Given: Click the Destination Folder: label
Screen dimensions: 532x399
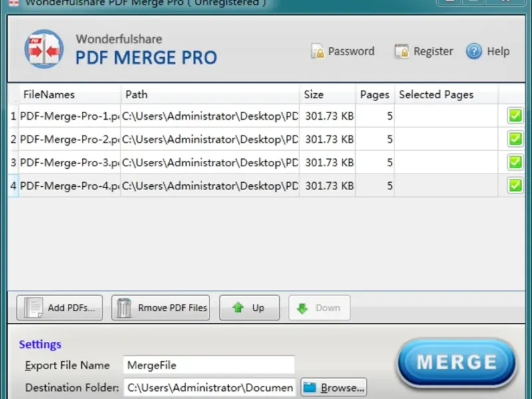Looking at the screenshot, I should click(72, 388).
